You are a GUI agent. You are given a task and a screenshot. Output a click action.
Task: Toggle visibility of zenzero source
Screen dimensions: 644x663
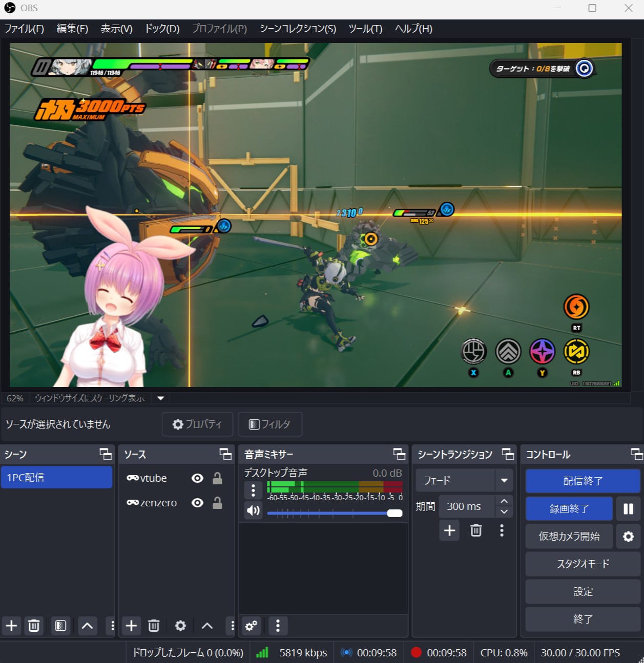pos(197,503)
